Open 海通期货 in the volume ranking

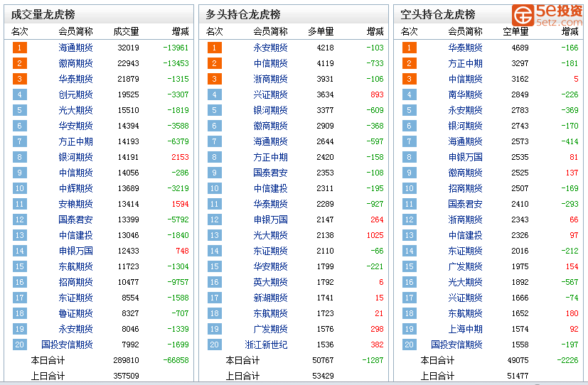pyautogui.click(x=75, y=48)
